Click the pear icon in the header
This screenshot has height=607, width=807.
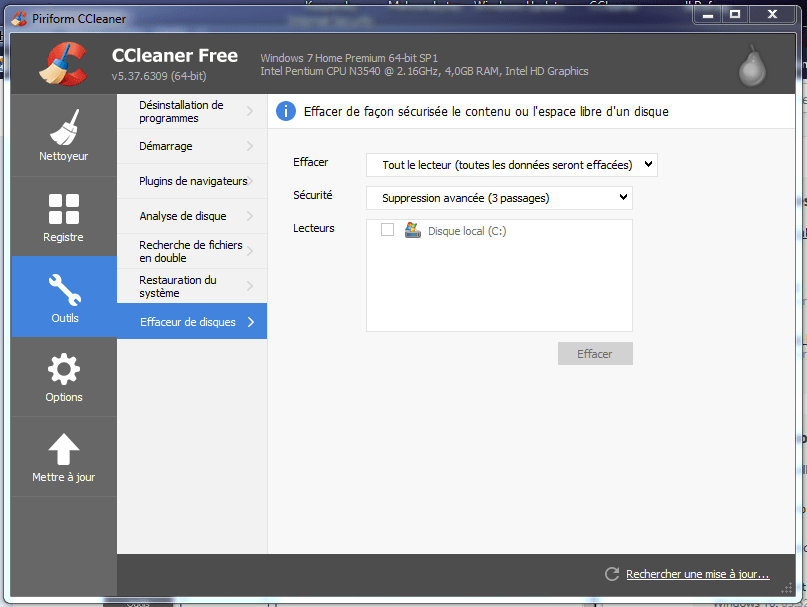[752, 66]
